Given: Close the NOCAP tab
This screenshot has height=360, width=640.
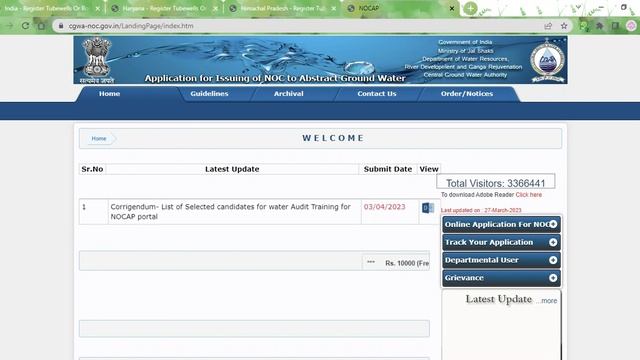Looking at the screenshot, I should point(452,8).
